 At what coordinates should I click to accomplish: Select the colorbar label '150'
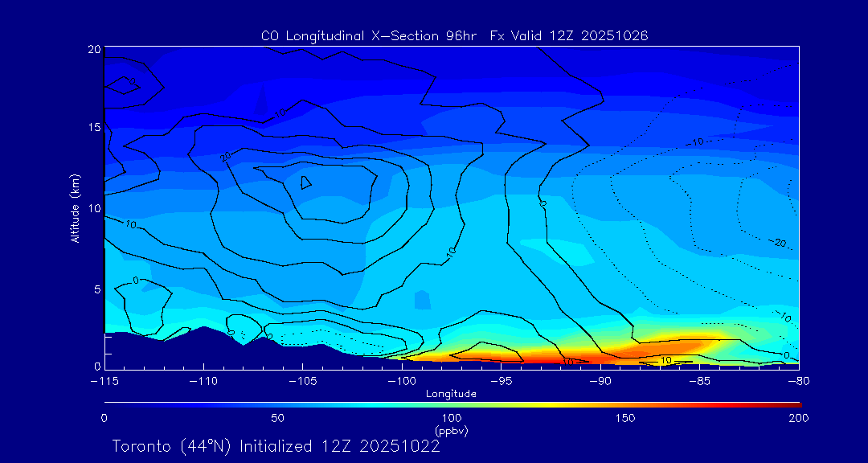[625, 418]
